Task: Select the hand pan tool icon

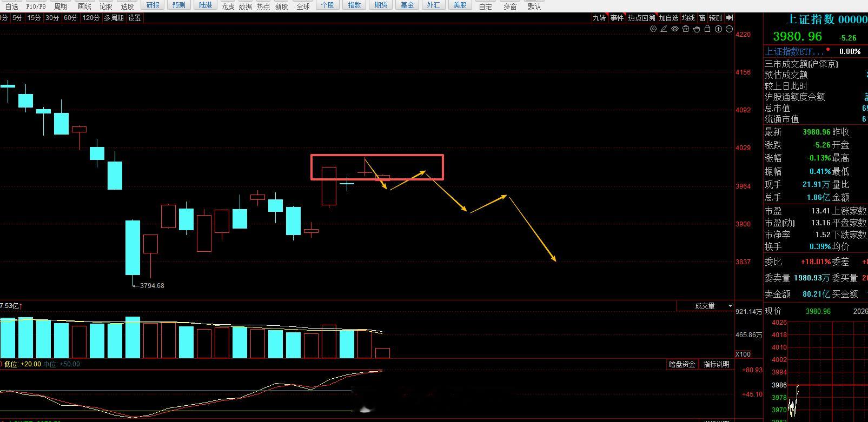Action: (697, 29)
